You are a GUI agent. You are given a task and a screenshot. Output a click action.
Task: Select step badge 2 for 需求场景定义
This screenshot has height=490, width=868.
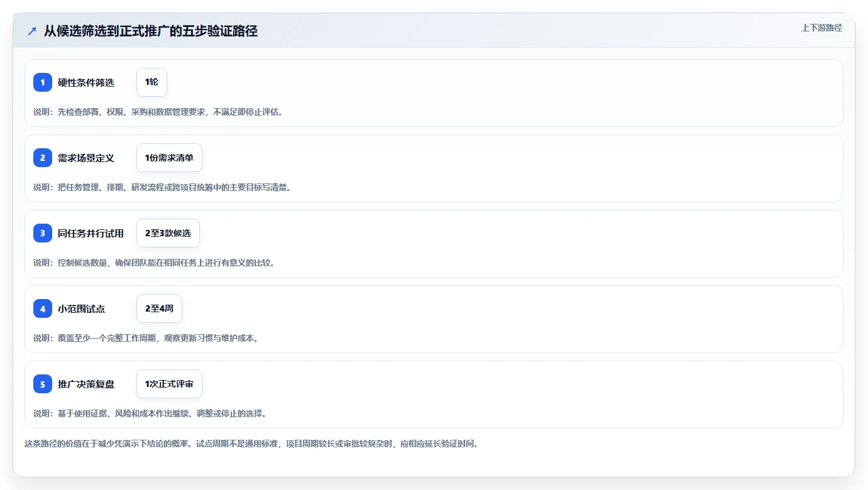coord(43,158)
